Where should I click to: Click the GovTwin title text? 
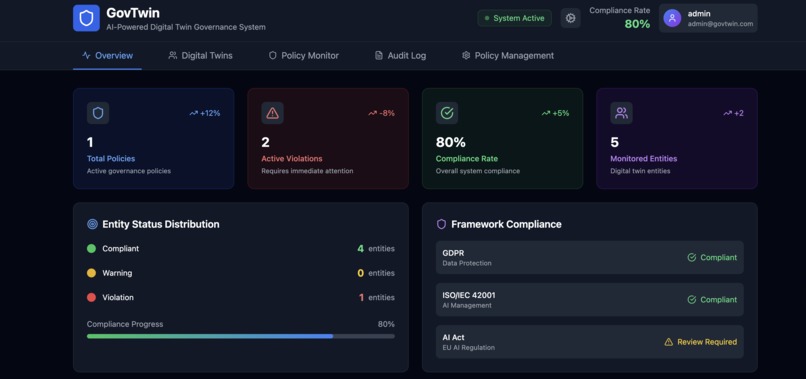tap(133, 13)
